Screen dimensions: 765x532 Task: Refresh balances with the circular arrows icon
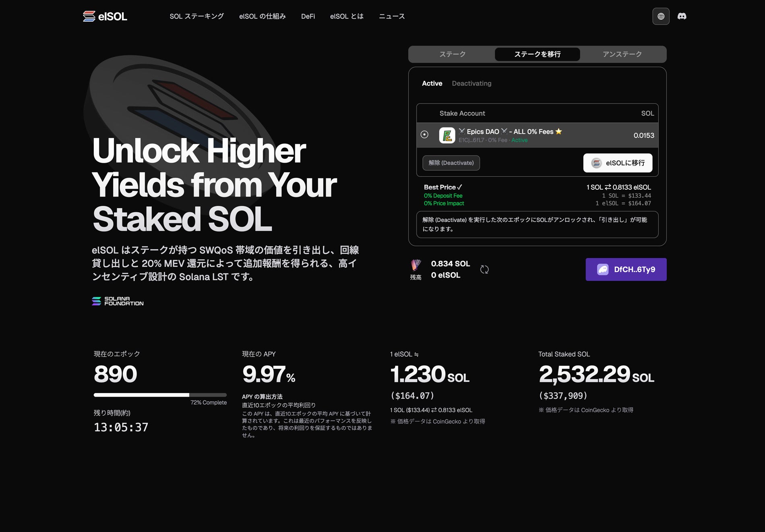(x=484, y=269)
